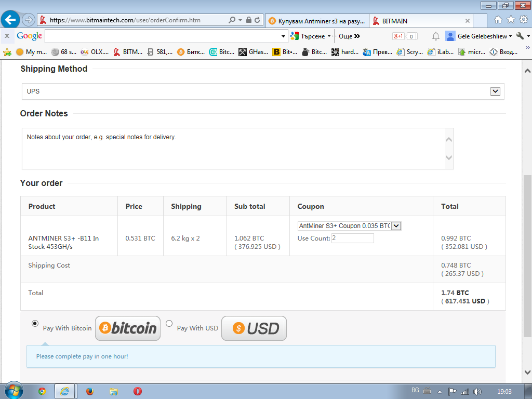
Task: Expand the Още more toolbar items
Action: 350,36
